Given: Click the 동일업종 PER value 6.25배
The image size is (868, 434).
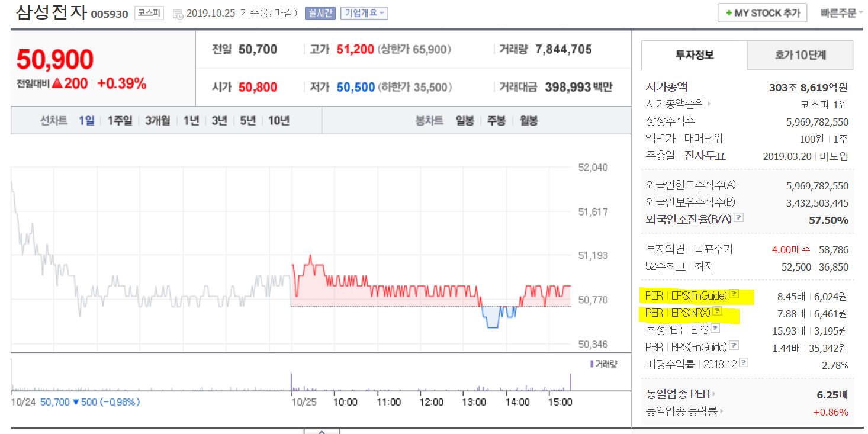Looking at the screenshot, I should [x=832, y=394].
